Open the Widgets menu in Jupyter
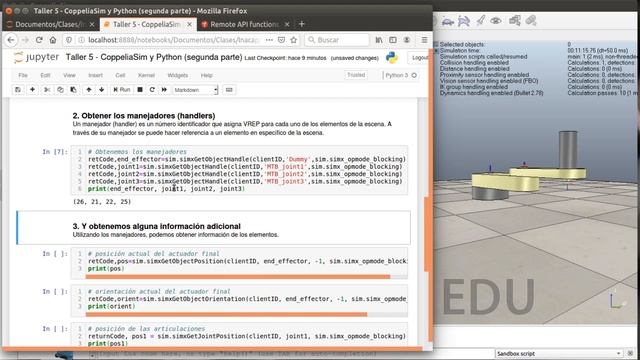The height and width of the screenshot is (360, 640). (x=178, y=75)
